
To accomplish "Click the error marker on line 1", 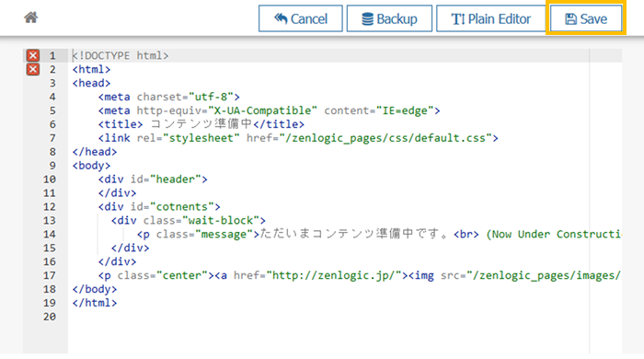I will 33,55.
